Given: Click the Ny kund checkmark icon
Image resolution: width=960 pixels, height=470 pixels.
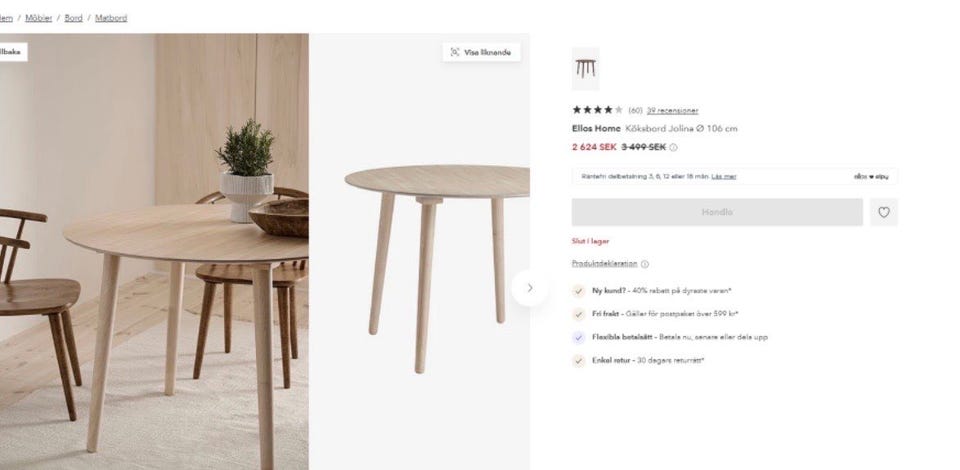Looking at the screenshot, I should pyautogui.click(x=579, y=291).
